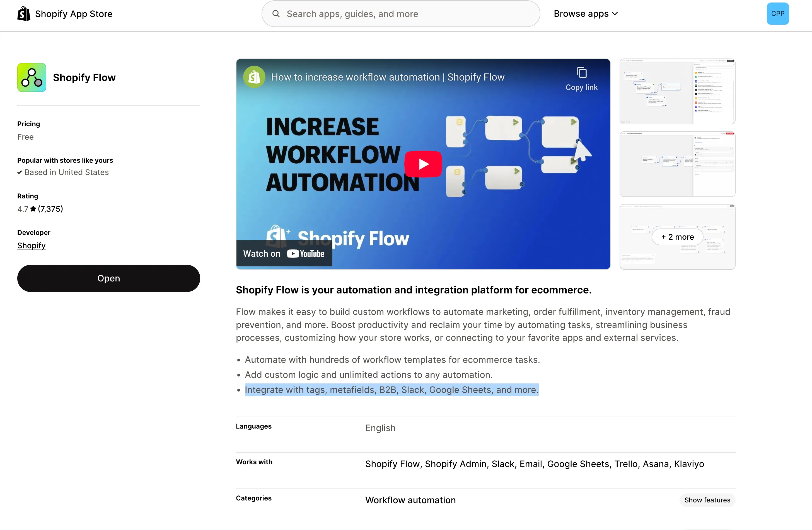
Task: Click the + 2 more button
Action: pyautogui.click(x=677, y=237)
